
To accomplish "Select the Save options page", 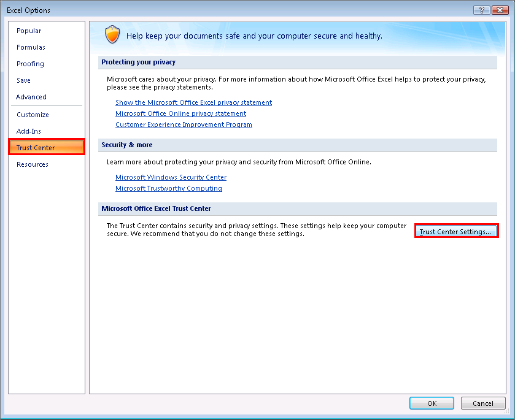I will pos(23,80).
